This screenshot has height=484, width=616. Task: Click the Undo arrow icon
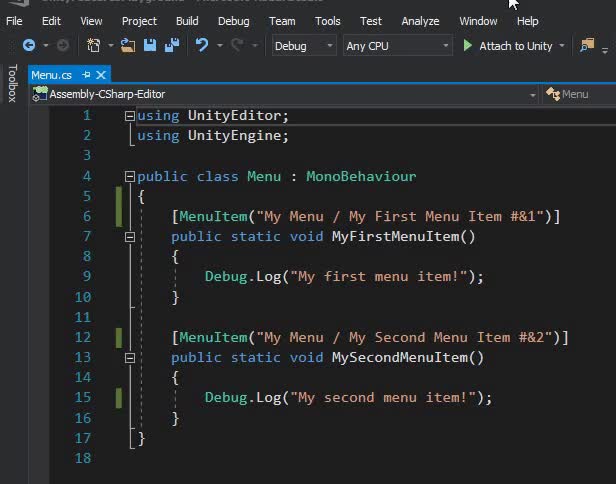pos(202,46)
